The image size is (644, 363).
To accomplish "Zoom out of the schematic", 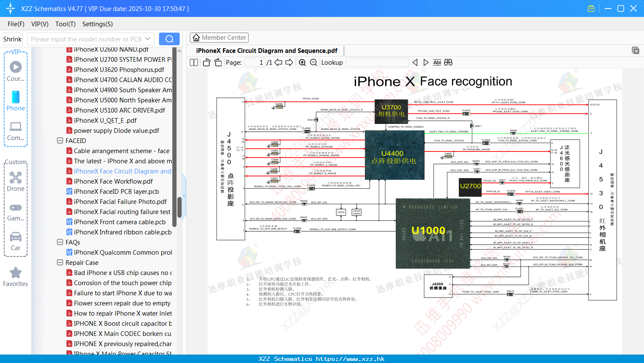I will [x=313, y=63].
